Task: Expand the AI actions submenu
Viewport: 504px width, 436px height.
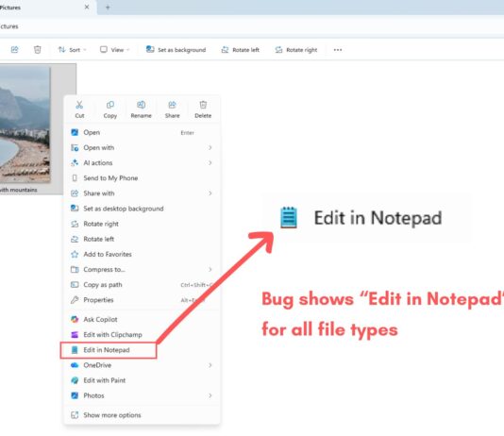Action: pyautogui.click(x=142, y=163)
